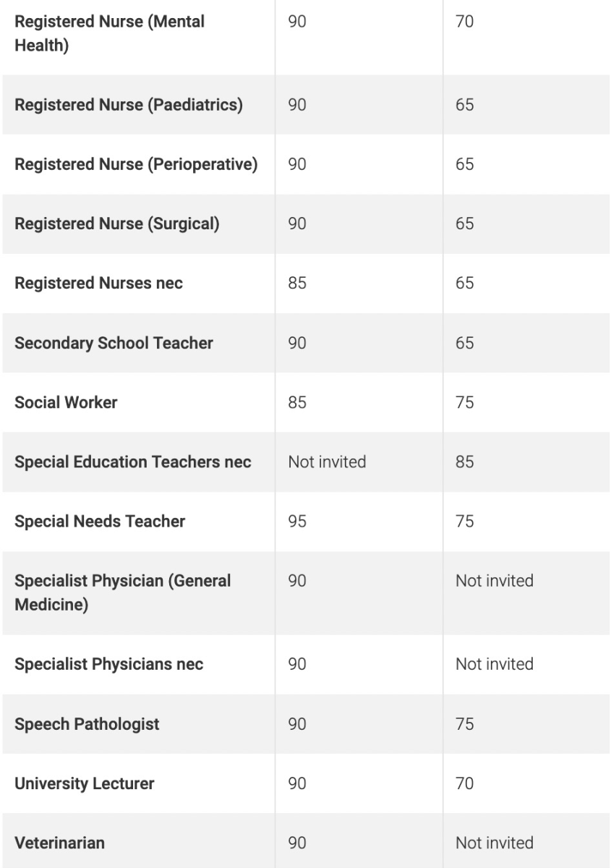Click the University Lecturer occupation name

(85, 783)
